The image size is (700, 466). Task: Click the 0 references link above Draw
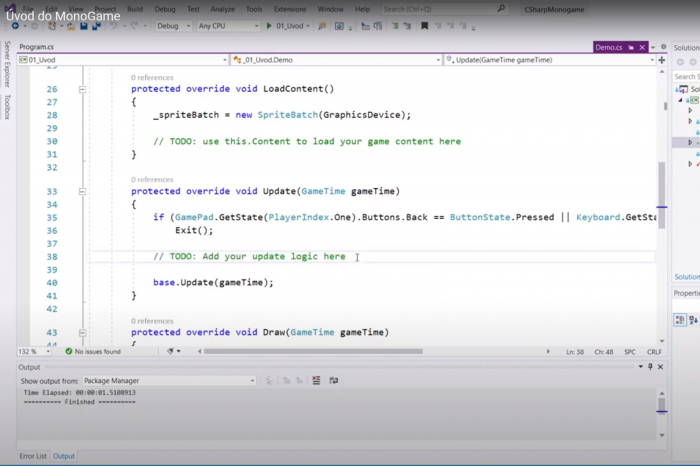(152, 321)
